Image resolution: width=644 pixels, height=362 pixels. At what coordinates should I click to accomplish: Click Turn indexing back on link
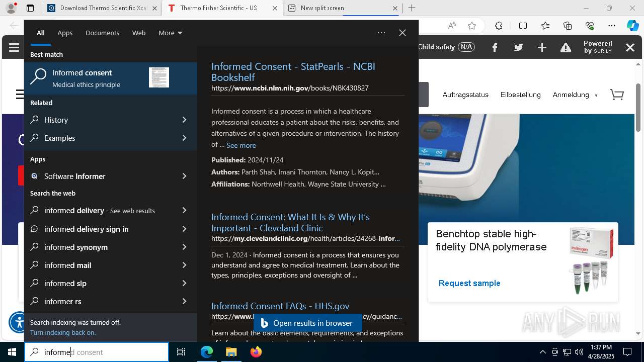point(63,332)
